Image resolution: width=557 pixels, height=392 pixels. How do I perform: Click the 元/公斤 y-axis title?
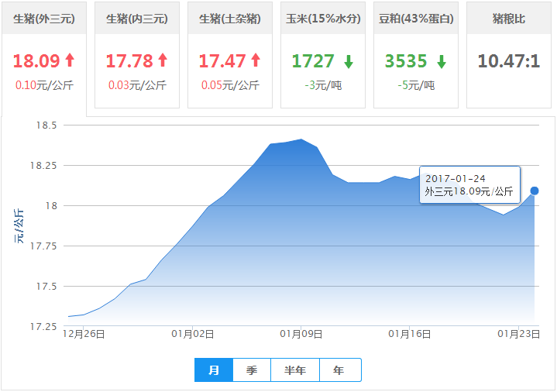(19, 226)
